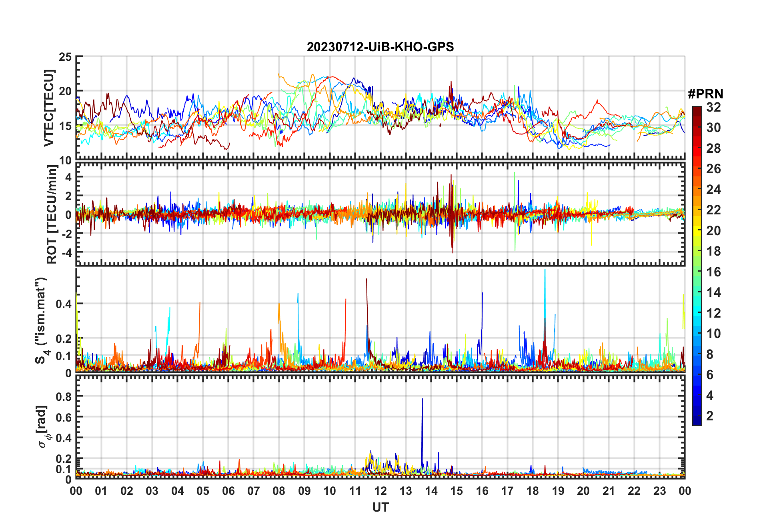The width and height of the screenshot is (761, 532).
Task: Click x-axis hour label 23
Action: pyautogui.click(x=659, y=491)
